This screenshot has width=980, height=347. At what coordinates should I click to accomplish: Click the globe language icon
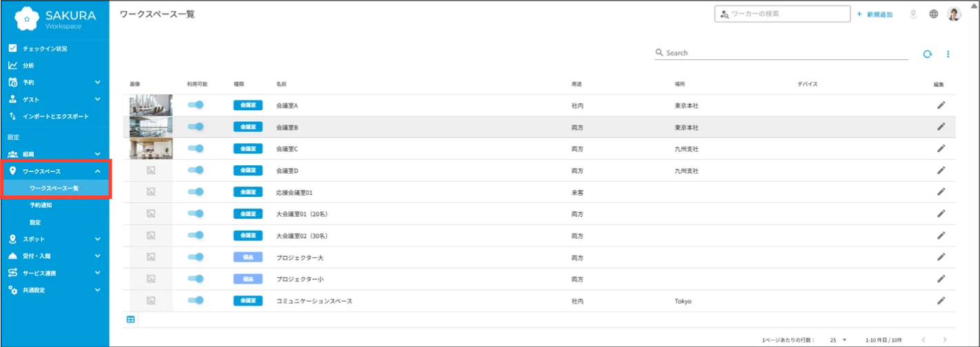pos(934,14)
